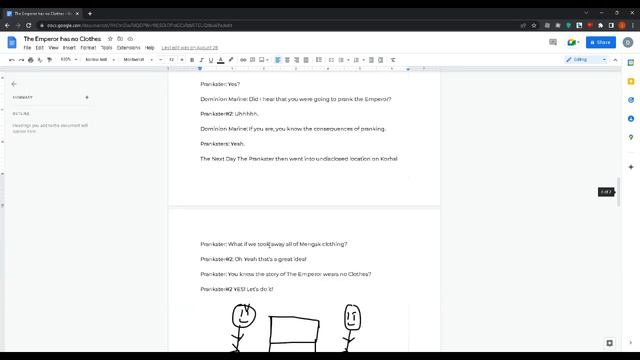Open the Insert menu

tap(69, 48)
